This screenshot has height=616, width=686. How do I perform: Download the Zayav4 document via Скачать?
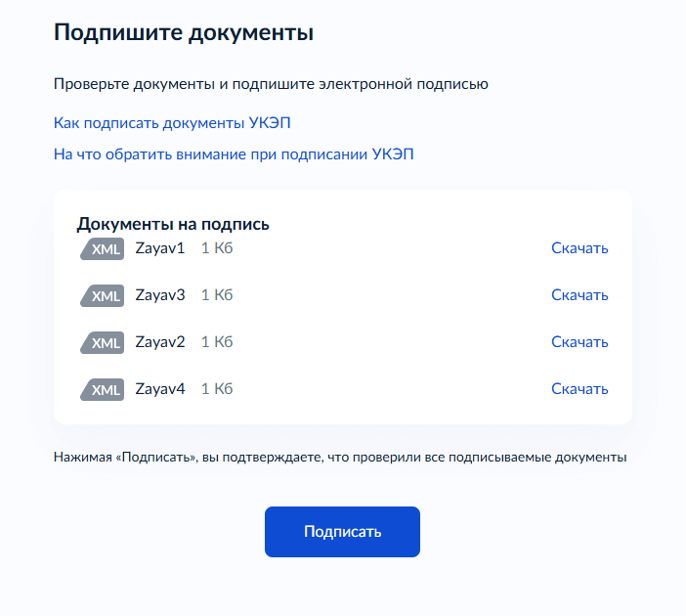tap(579, 389)
